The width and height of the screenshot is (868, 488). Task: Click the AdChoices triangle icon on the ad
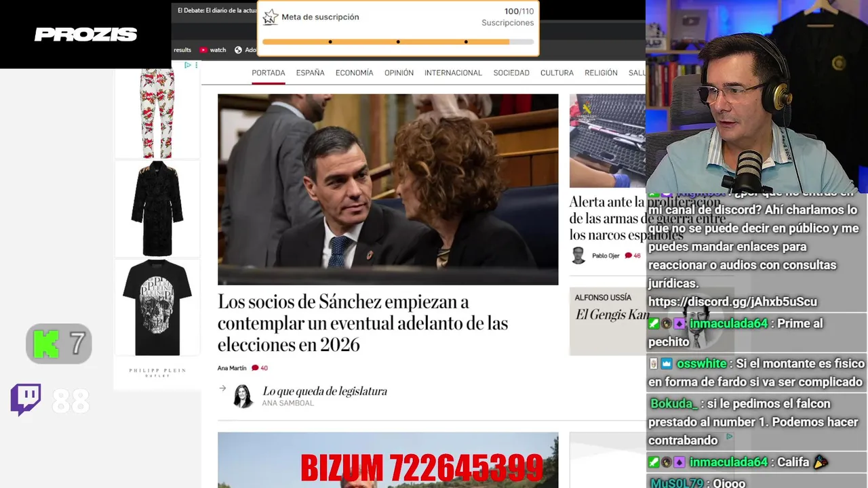188,65
